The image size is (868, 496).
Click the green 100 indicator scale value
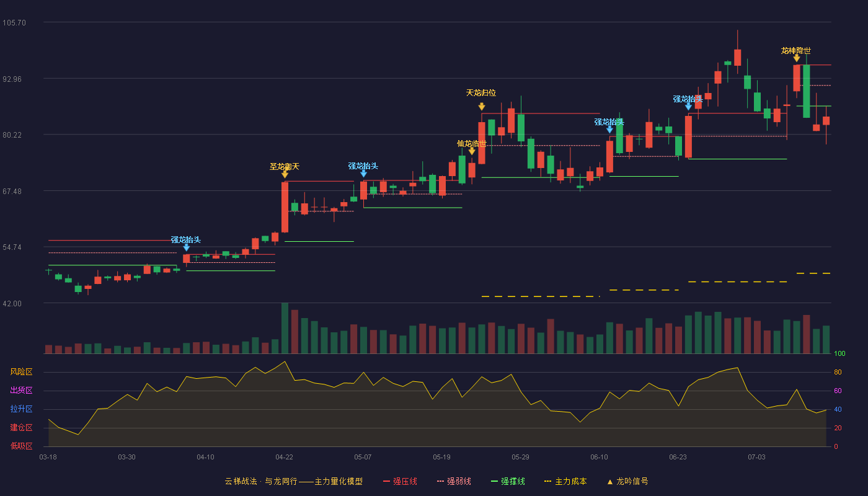click(839, 353)
